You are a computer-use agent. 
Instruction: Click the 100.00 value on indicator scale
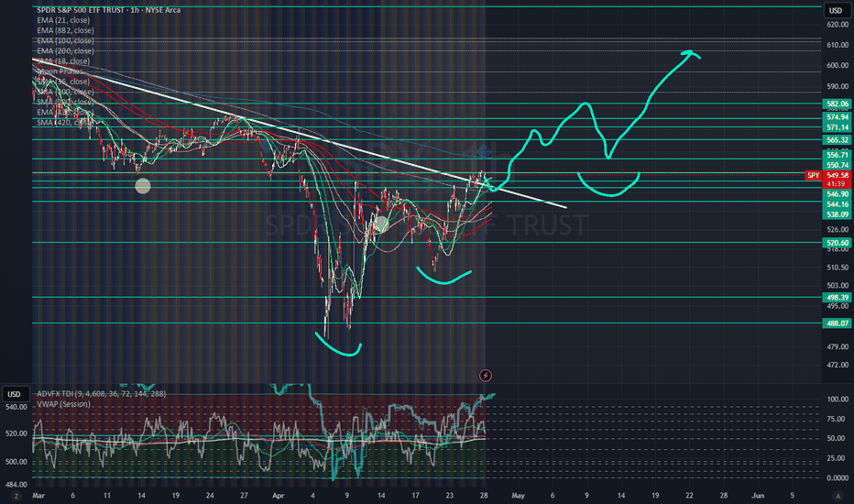pos(838,399)
